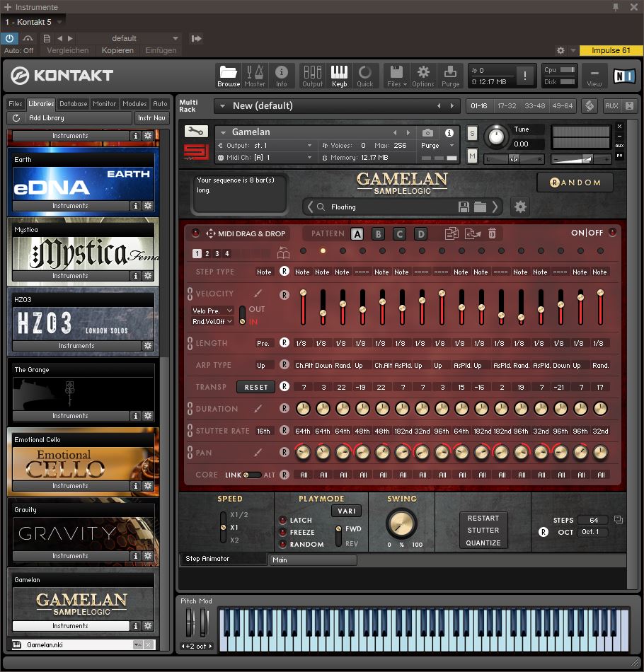This screenshot has width=644, height=672.
Task: Delete pattern with the trash icon
Action: click(x=493, y=233)
